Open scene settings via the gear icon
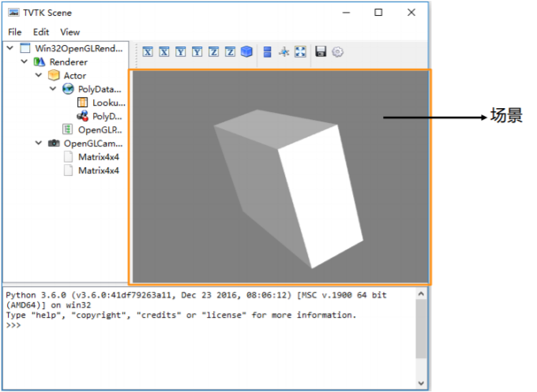Viewport: 537px width, 392px height. pyautogui.click(x=337, y=52)
